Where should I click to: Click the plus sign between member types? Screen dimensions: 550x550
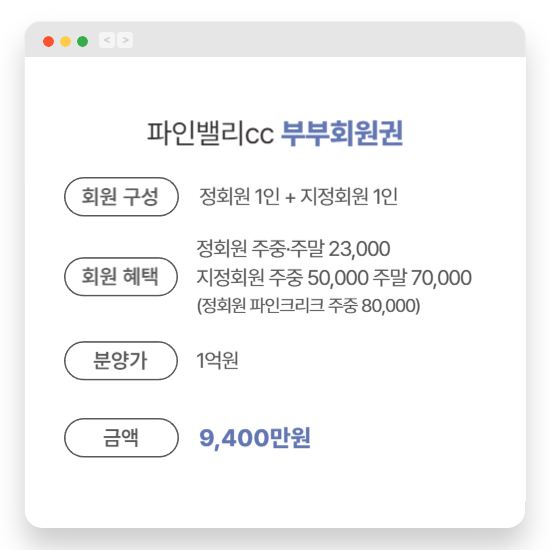coord(290,197)
